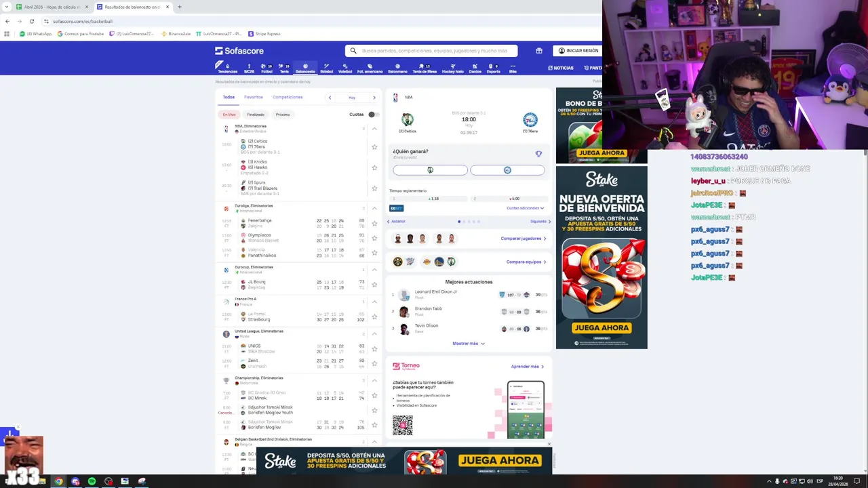Collapse the Eurocup, Eliminatorias section
This screenshot has width=868, height=488.
click(x=374, y=270)
